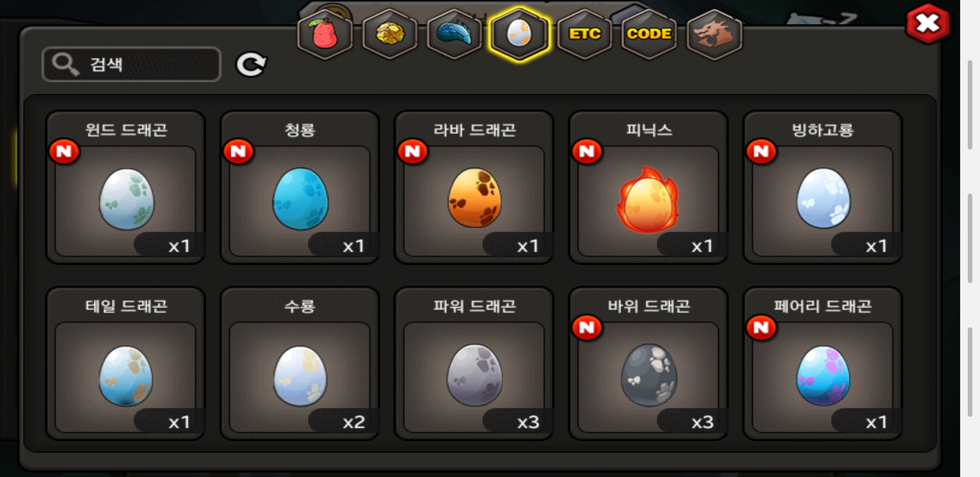
Task: Open the brown dragon head category tab
Action: click(714, 34)
